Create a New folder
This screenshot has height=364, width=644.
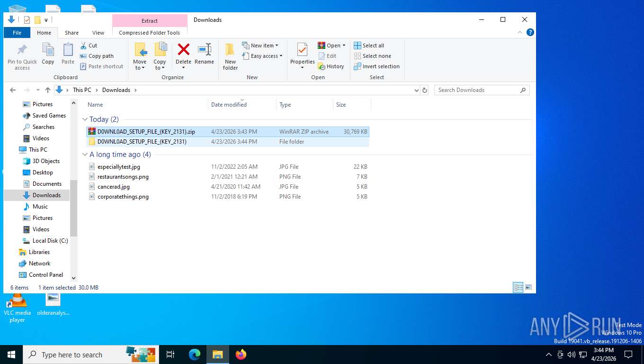point(230,56)
